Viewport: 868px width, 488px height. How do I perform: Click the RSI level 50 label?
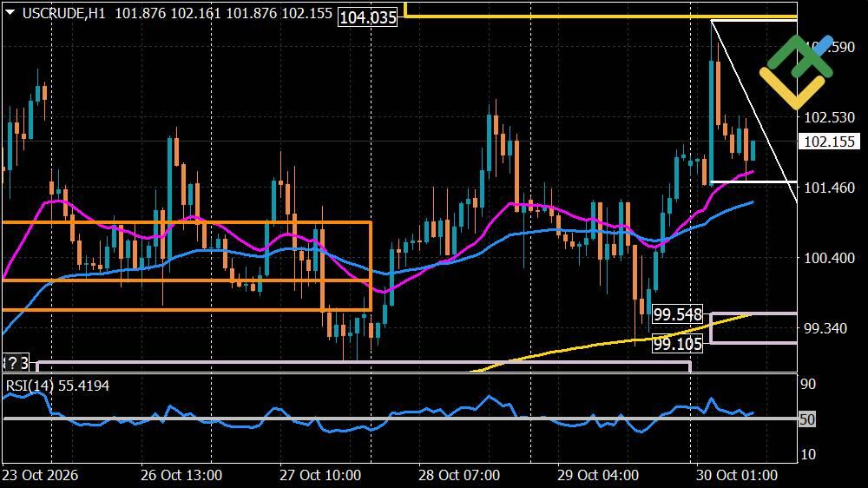click(807, 419)
